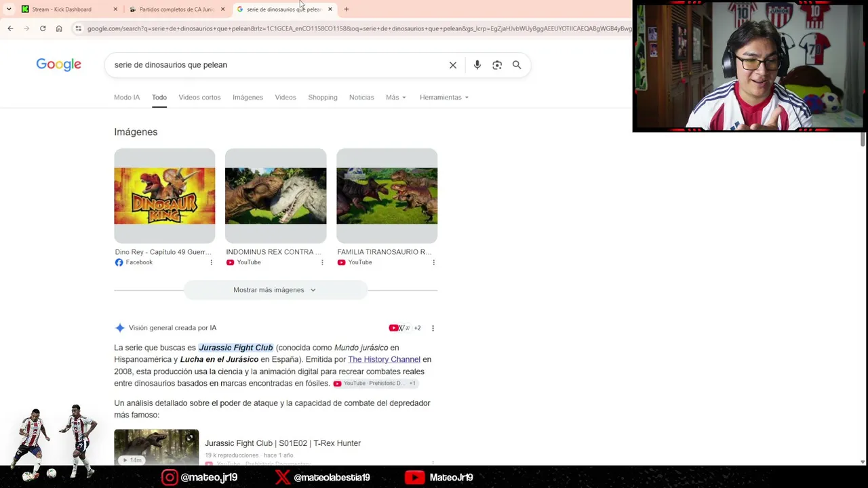Screen dimensions: 868x488
Task: Open the 'YouTube · Prehistoric D...' source chip
Action: (374, 384)
